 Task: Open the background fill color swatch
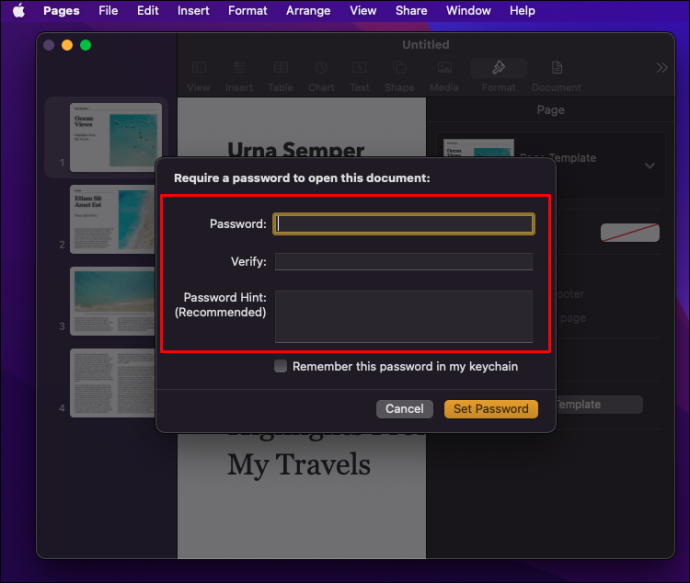(630, 232)
